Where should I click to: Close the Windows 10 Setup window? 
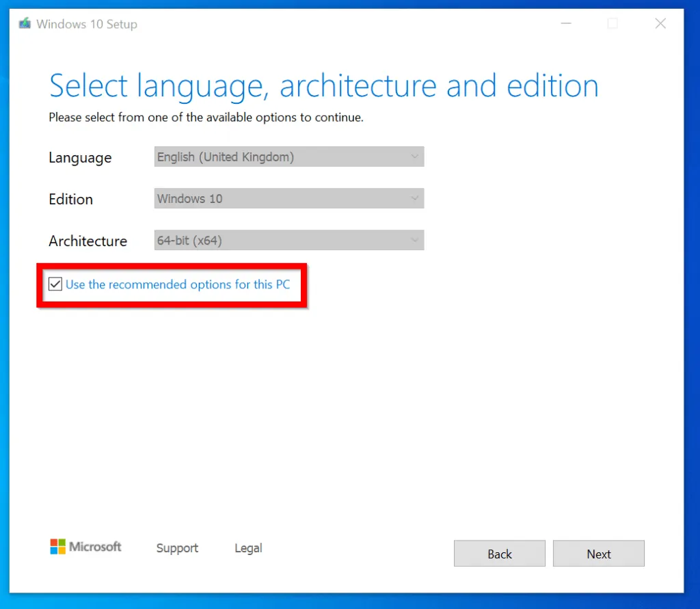(x=660, y=23)
